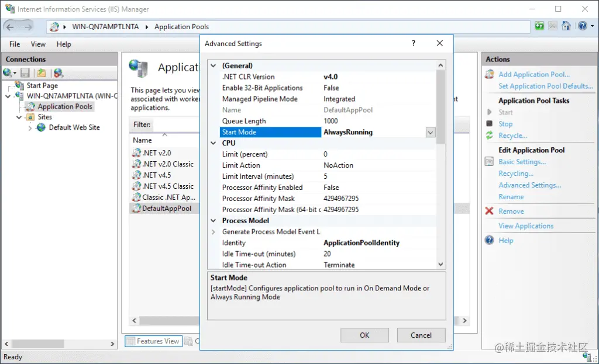Select the Managed Pipeline Mode property

tap(329, 99)
